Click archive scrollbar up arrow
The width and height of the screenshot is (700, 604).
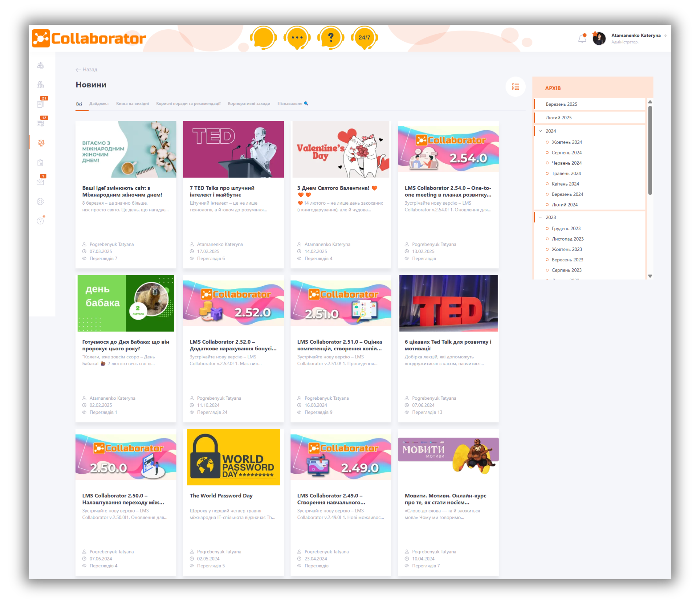[650, 102]
